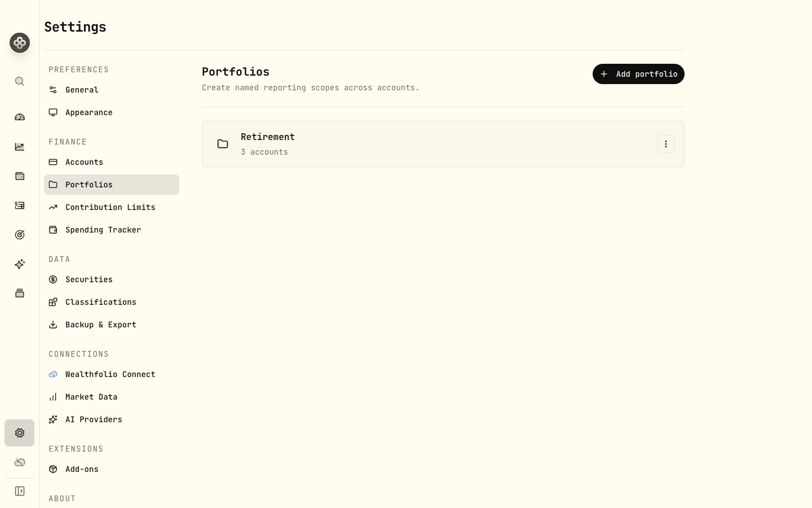The image size is (812, 508).
Task: Click the General sliders icon
Action: [53, 90]
